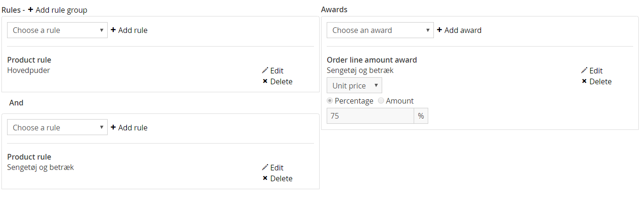Click the Add rule group link

[58, 10]
